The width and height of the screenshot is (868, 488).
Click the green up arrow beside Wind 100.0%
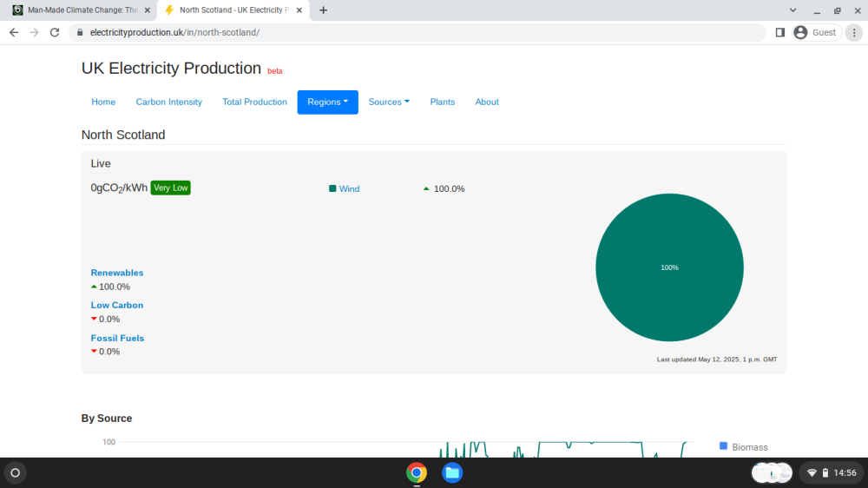pos(426,189)
